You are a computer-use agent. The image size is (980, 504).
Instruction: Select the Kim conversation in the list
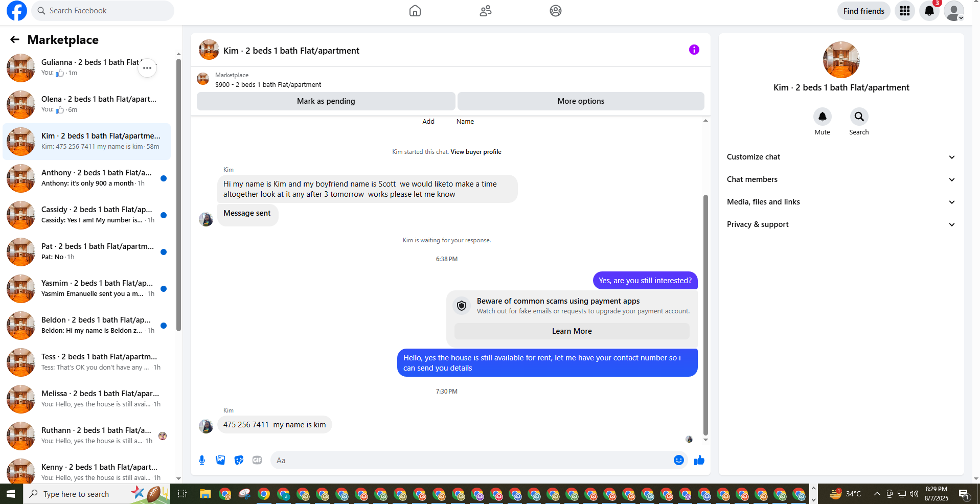pos(87,142)
